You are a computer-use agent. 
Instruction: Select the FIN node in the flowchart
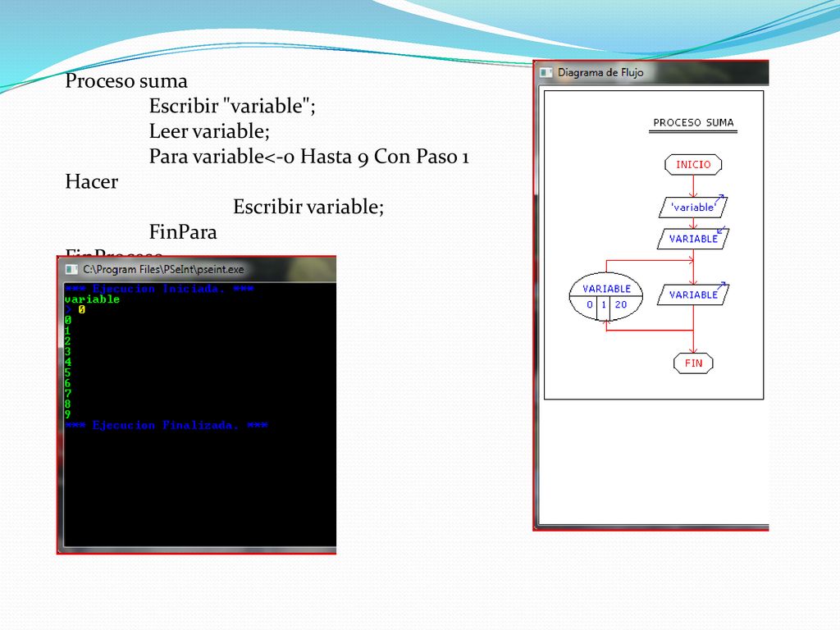click(x=693, y=363)
